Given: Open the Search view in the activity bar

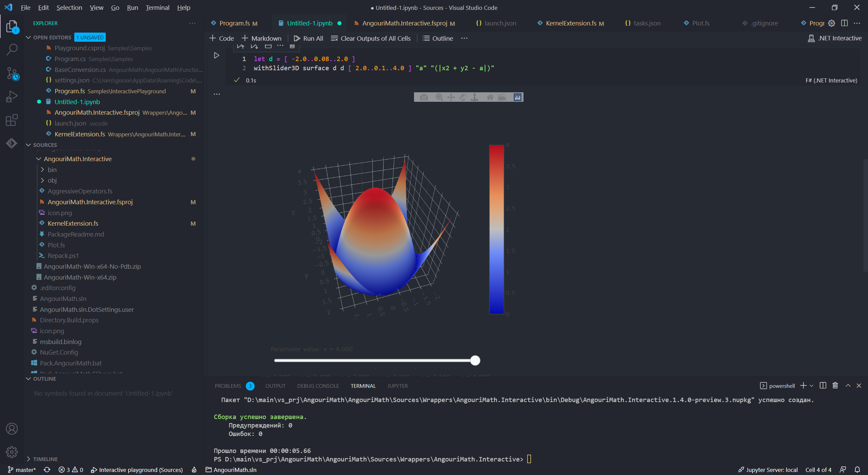Looking at the screenshot, I should point(12,50).
